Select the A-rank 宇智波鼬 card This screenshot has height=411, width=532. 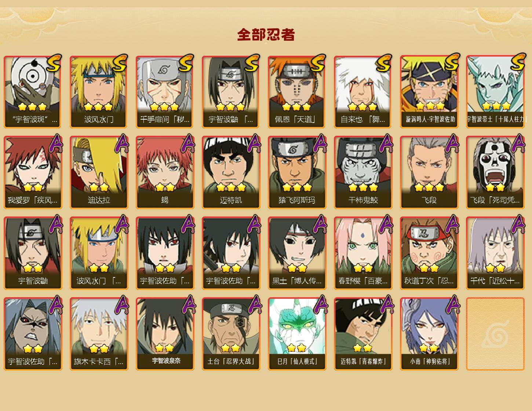(33, 253)
